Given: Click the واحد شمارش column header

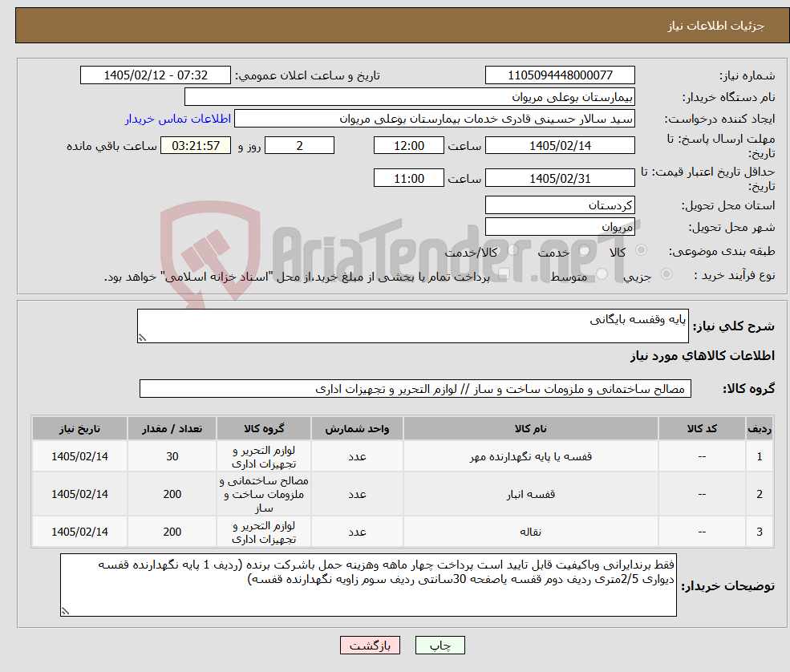Looking at the screenshot, I should point(357,429).
